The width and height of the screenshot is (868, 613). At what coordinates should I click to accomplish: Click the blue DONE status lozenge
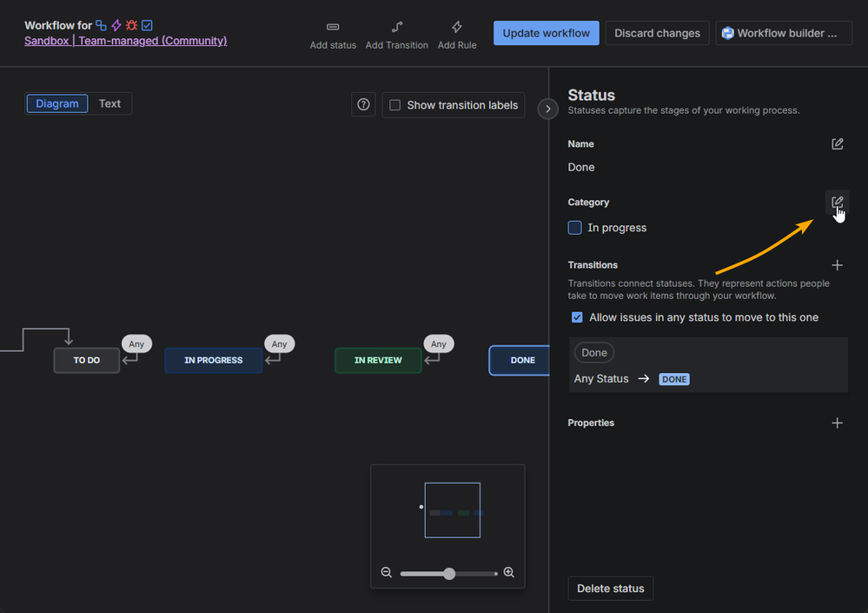point(674,379)
